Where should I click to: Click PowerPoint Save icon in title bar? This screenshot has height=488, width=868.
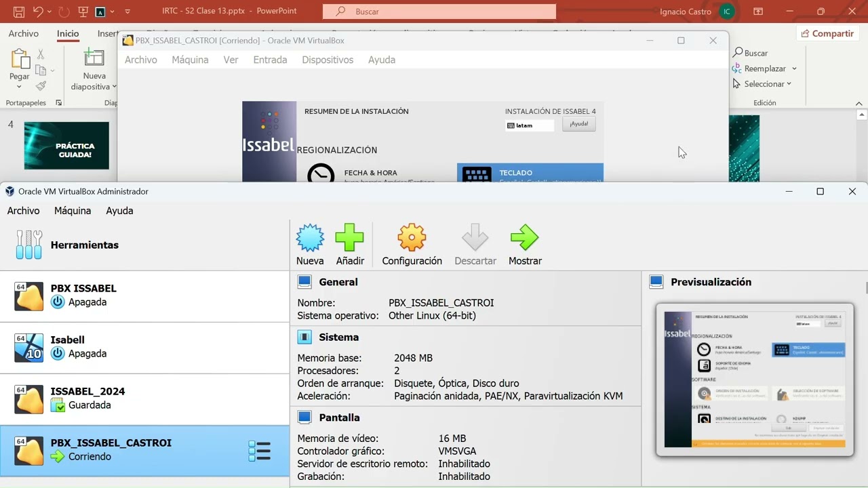(19, 12)
